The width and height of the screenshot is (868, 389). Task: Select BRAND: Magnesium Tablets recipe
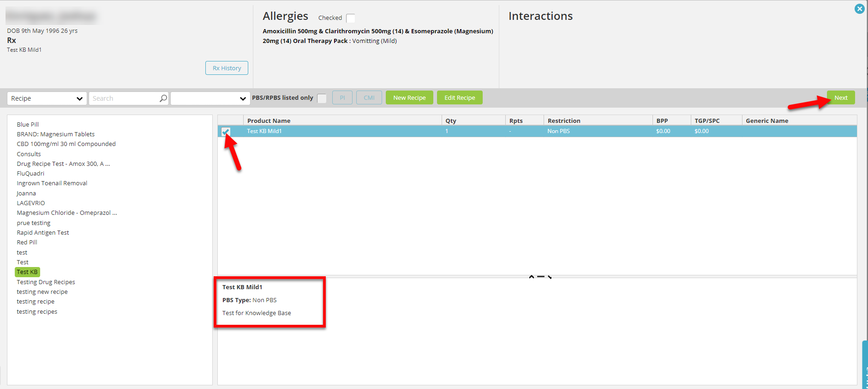click(56, 134)
